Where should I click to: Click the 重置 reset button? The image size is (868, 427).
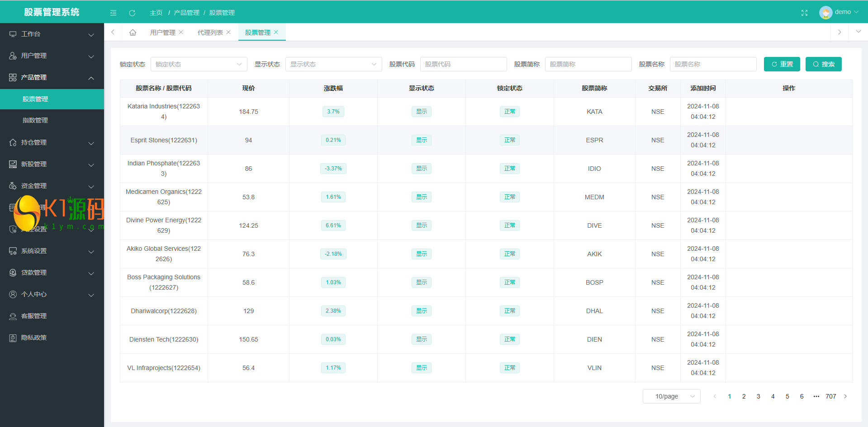pos(782,64)
